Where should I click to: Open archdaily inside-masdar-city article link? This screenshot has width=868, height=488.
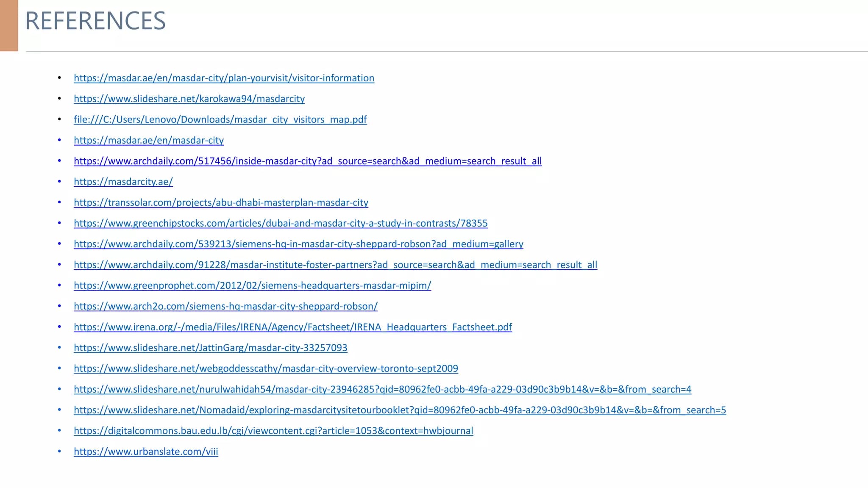[x=308, y=161]
